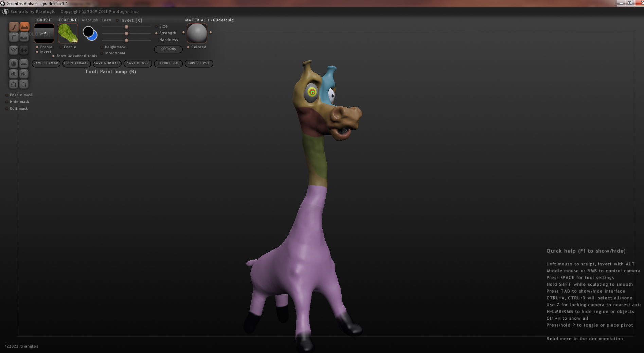Open the MATERIAL sphere preview
644x353 pixels.
pyautogui.click(x=197, y=33)
